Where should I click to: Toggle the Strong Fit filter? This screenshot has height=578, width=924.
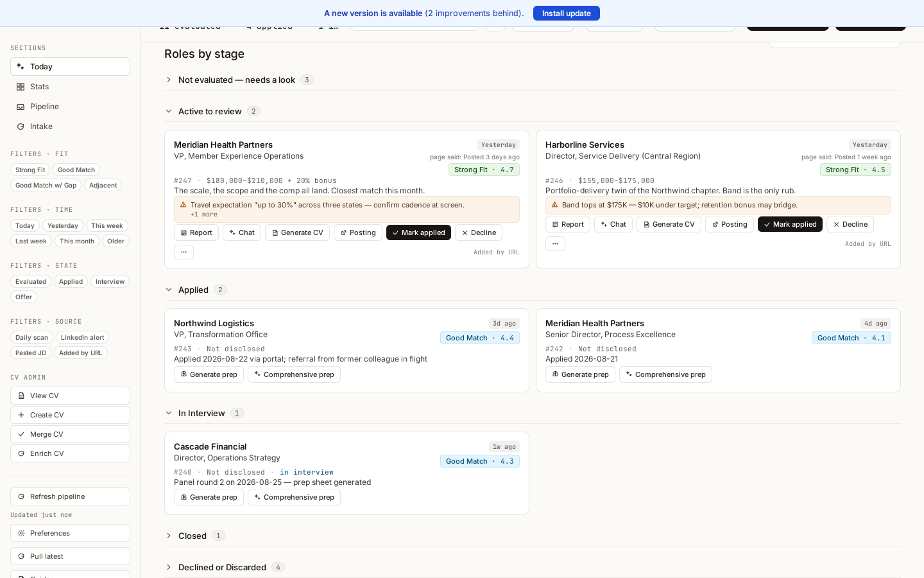tap(30, 170)
